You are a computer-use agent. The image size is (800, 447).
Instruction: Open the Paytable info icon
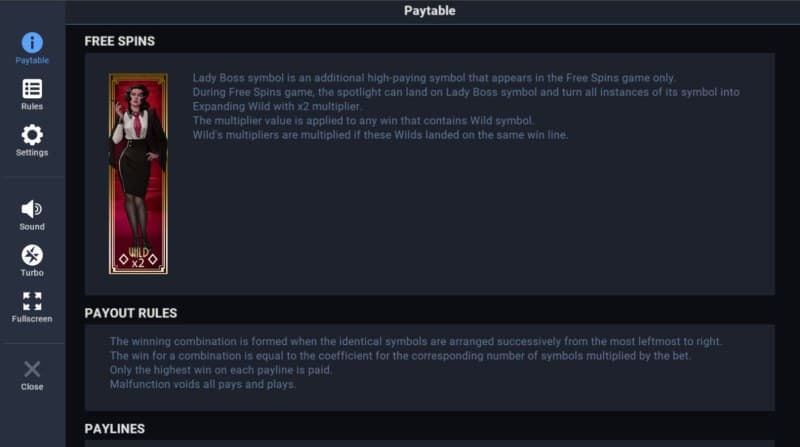[32, 43]
